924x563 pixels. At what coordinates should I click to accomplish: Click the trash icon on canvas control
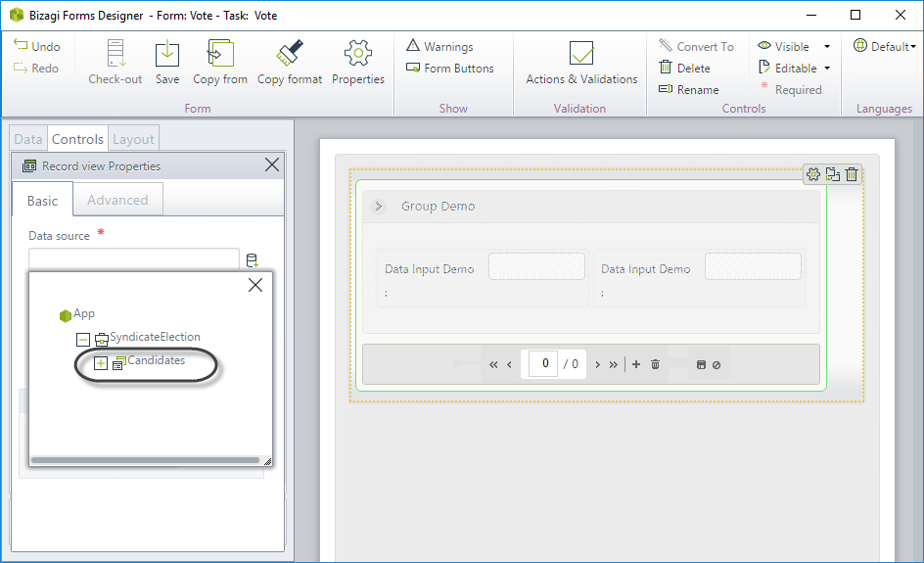pos(852,174)
